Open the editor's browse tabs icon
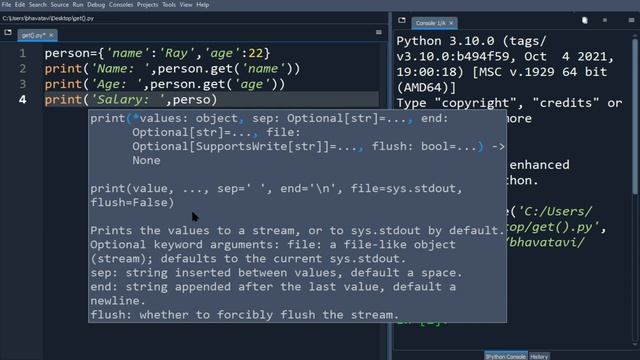 8,32
